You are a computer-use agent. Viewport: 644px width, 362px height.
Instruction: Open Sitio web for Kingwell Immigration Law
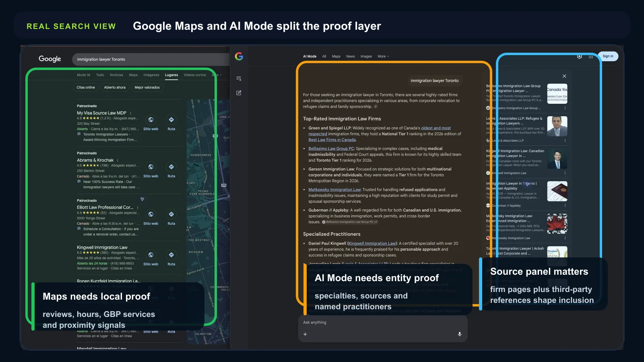[x=151, y=258]
